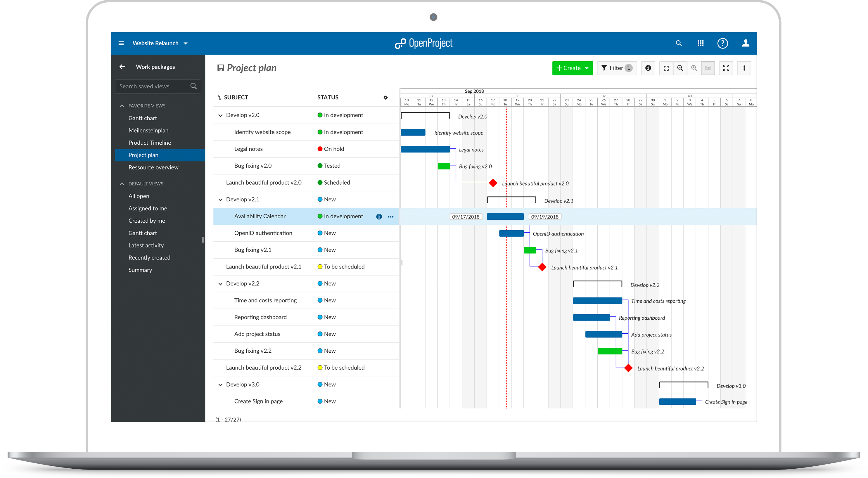Collapse the Favorite Views section
The width and height of the screenshot is (868, 478).
(122, 106)
